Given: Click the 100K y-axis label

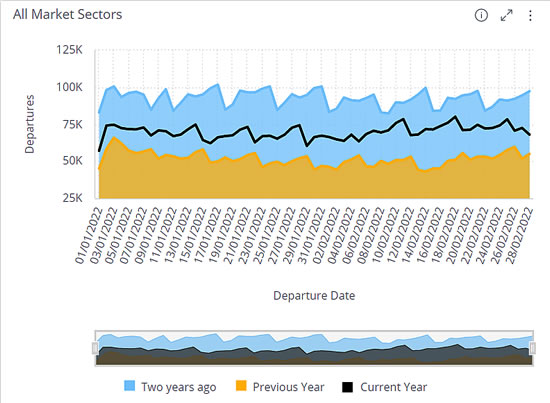Looking at the screenshot, I should 69,87.
